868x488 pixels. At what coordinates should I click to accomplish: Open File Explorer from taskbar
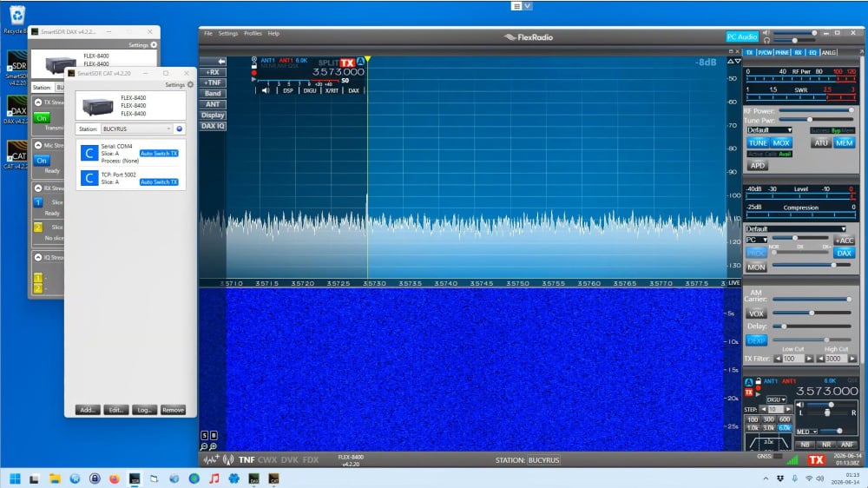[54, 478]
